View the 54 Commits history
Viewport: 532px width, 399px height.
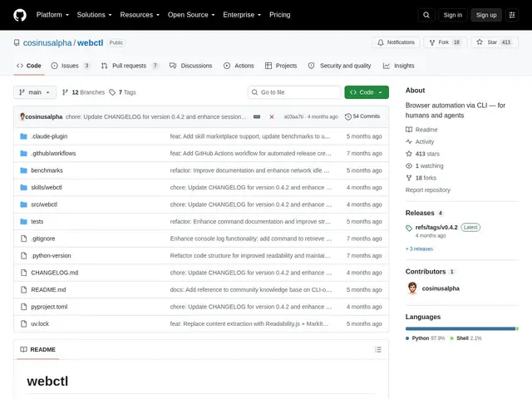[362, 116]
